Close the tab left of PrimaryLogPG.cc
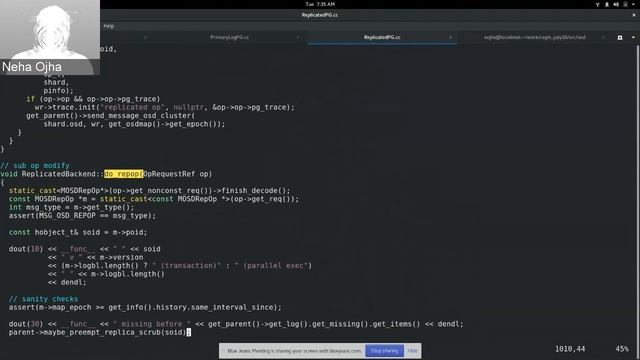This screenshot has width=640, height=360. click(x=145, y=37)
